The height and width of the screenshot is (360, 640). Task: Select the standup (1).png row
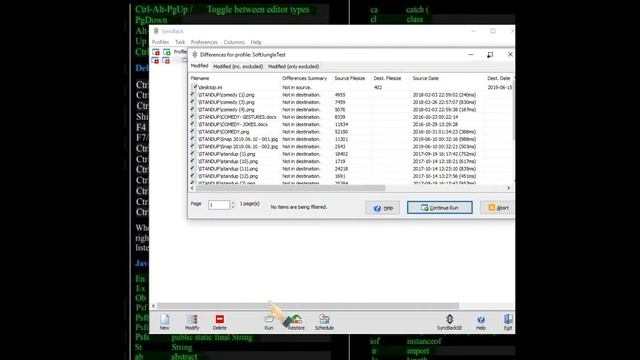click(350, 154)
